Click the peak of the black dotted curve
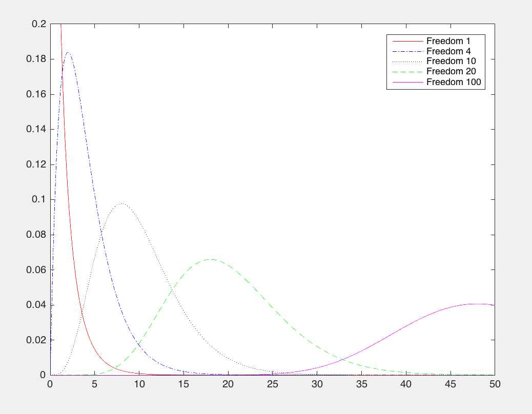The width and height of the screenshot is (532, 414). click(121, 203)
